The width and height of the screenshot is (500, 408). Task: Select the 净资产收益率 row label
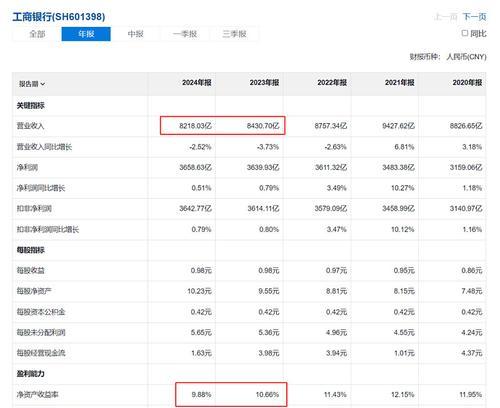click(37, 395)
